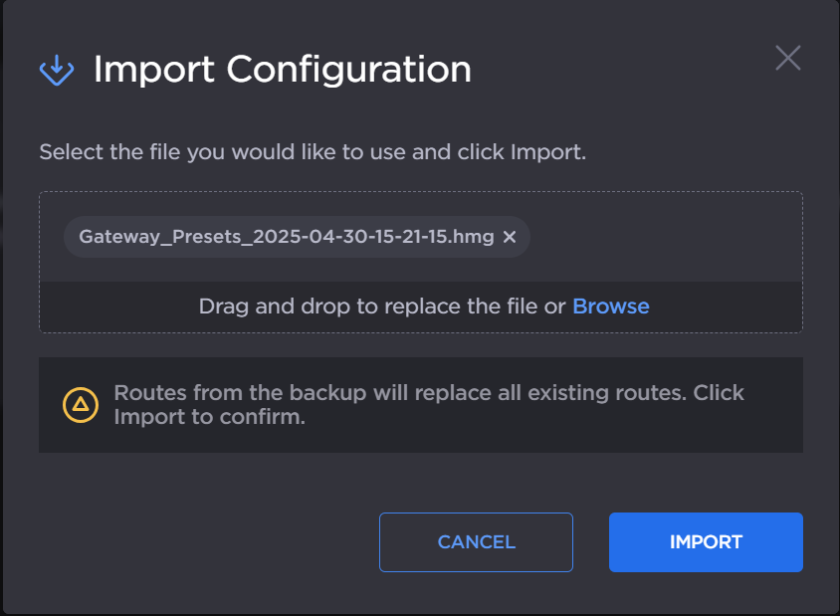Screen dimensions: 840x616
Task: Click the X inside the Gateway_Presets file chip
Action: point(510,237)
